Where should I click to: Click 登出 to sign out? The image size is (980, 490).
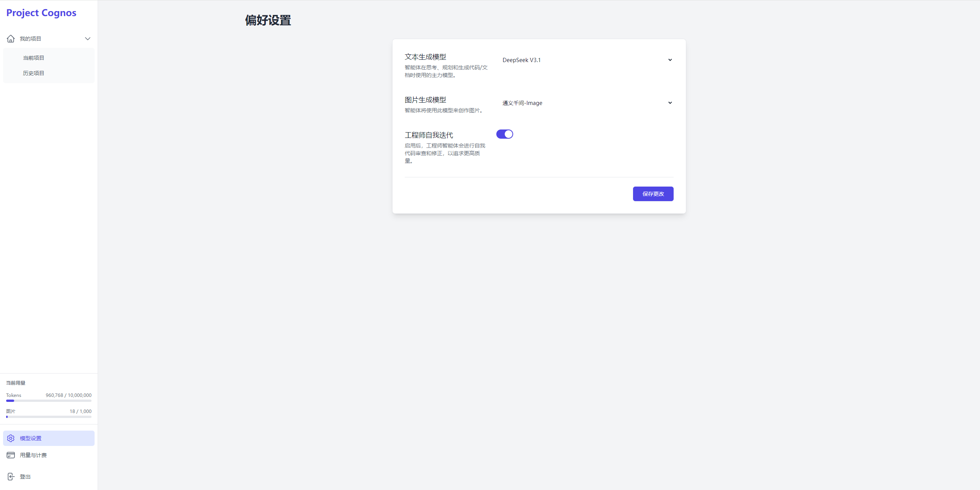coord(25,477)
